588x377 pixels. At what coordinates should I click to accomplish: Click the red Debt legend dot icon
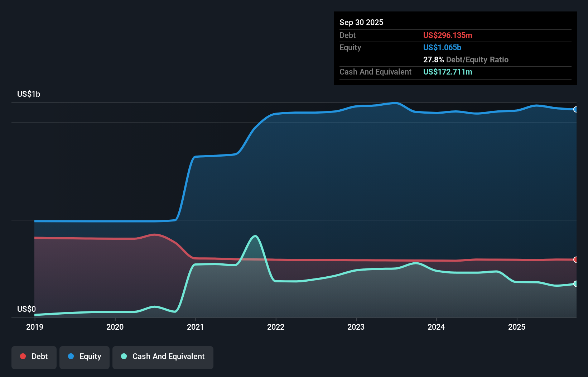coord(23,356)
